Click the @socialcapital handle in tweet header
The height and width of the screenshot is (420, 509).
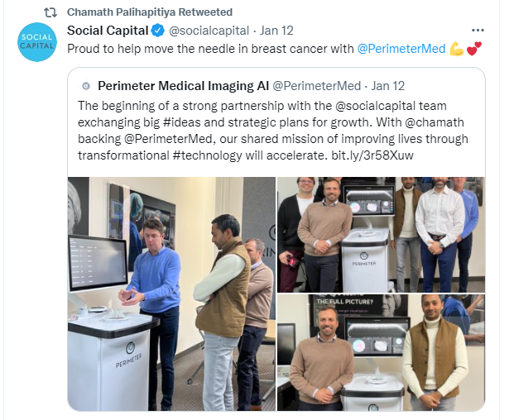(x=209, y=31)
